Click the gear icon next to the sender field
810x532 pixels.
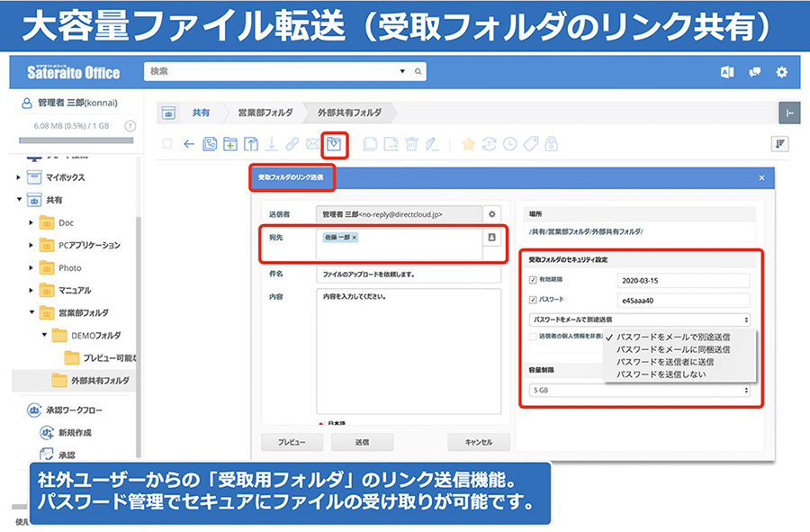(x=491, y=214)
